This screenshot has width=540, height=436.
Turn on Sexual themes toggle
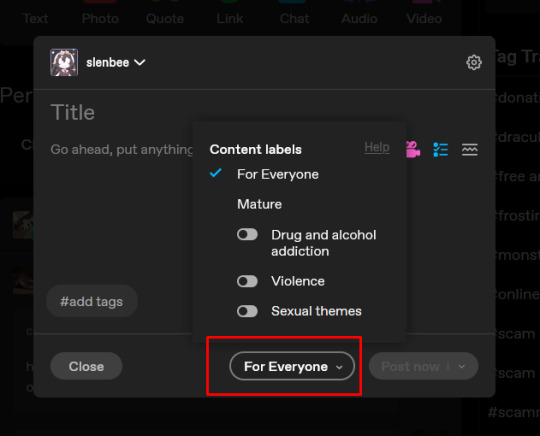pos(247,311)
